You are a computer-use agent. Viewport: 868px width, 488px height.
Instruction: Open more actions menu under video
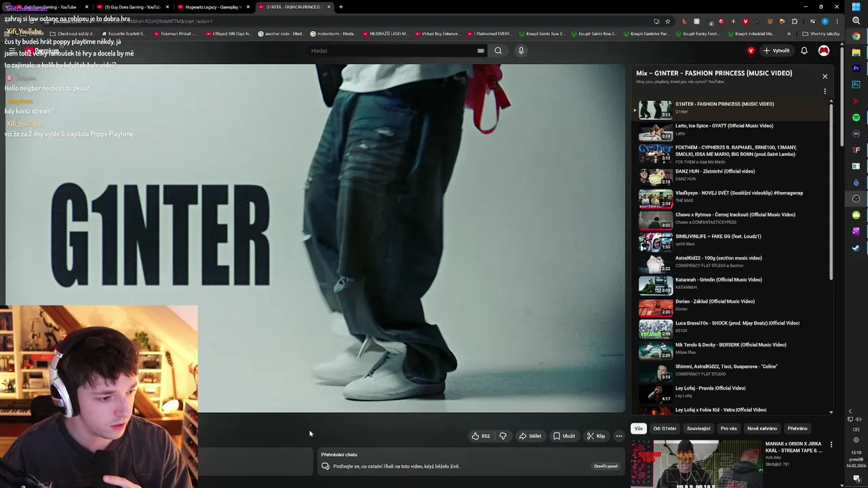pyautogui.click(x=619, y=436)
